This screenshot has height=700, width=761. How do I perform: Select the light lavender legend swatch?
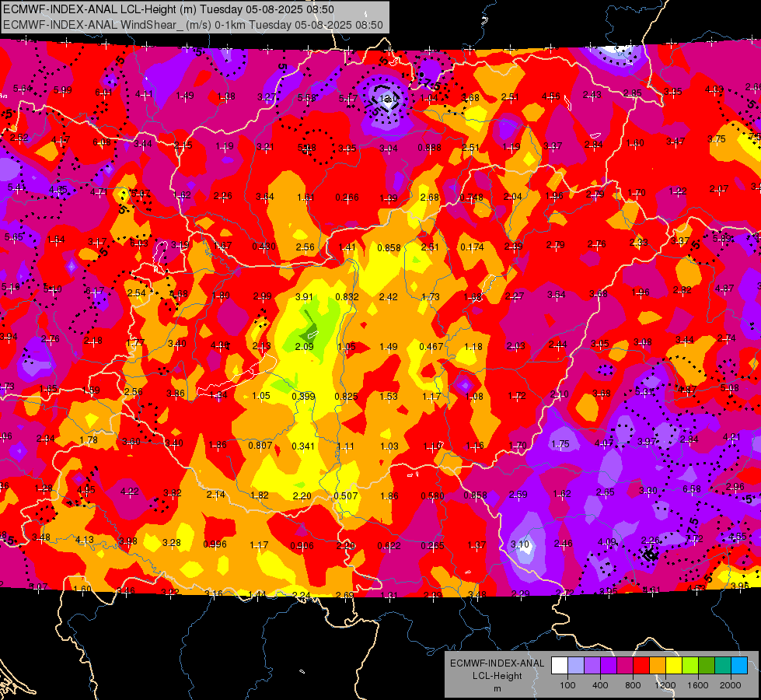point(575,666)
